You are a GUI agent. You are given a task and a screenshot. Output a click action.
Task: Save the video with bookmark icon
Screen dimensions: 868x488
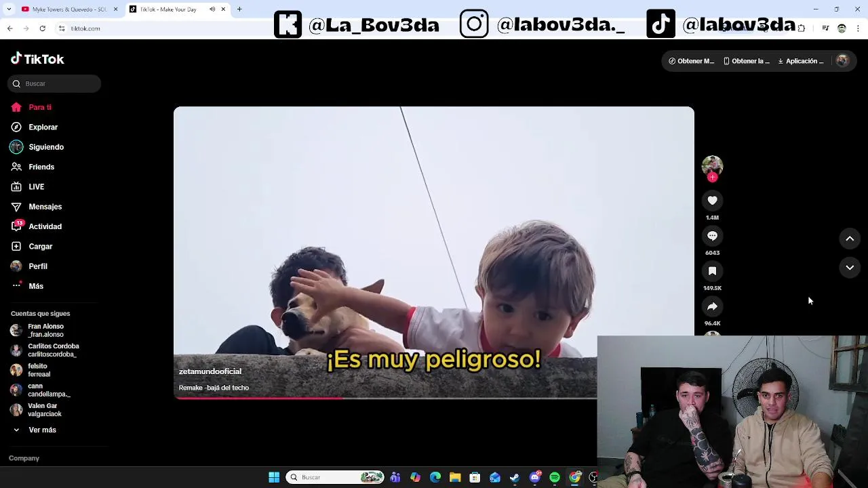tap(712, 271)
